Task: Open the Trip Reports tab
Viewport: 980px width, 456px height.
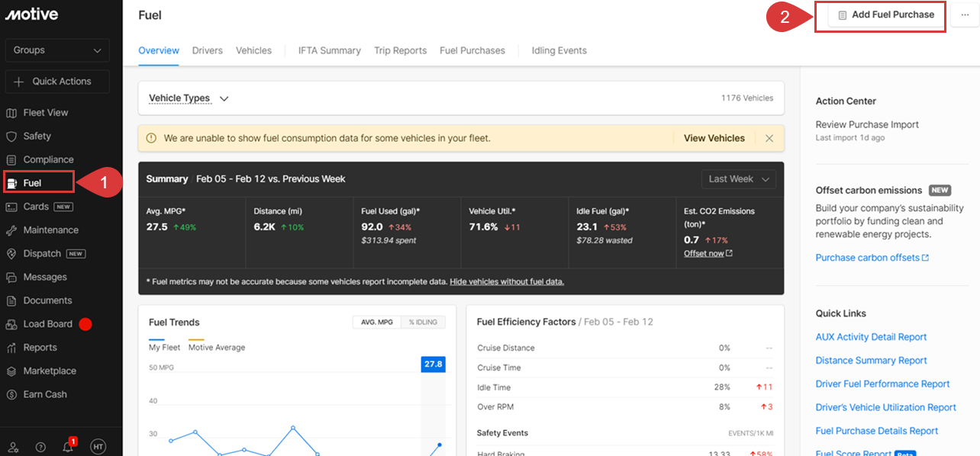Action: tap(401, 50)
